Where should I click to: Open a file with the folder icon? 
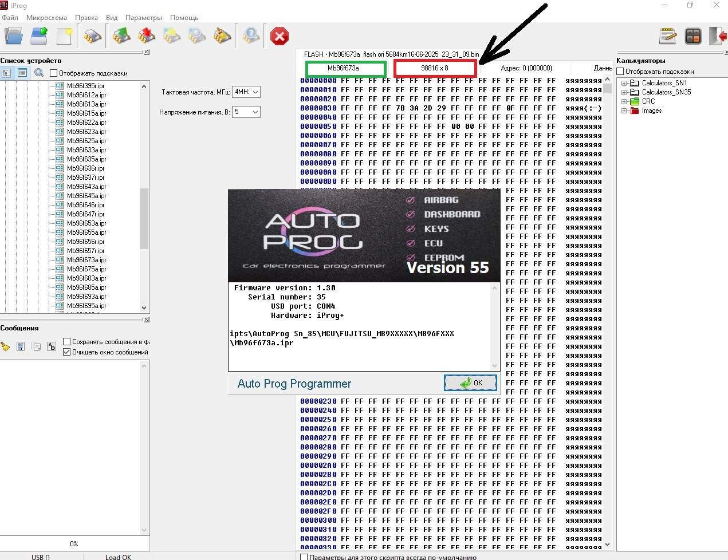(13, 37)
